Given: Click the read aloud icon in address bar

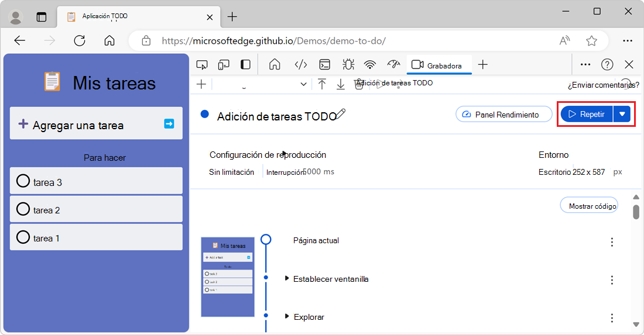Looking at the screenshot, I should [565, 40].
